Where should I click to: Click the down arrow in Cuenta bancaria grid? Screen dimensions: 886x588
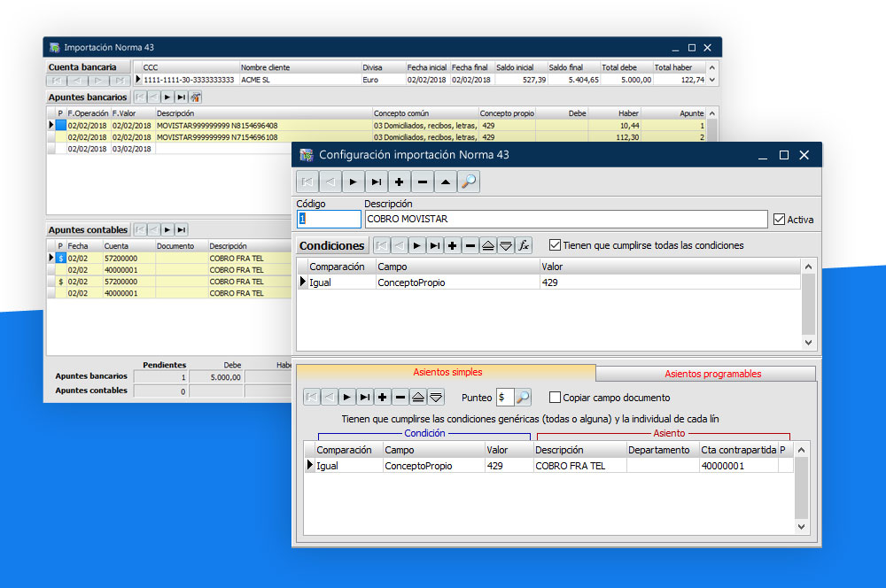(712, 80)
